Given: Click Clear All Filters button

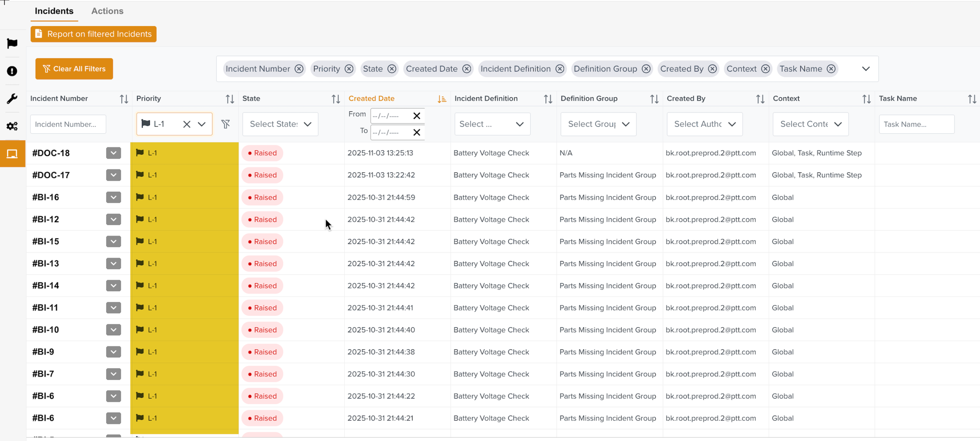Looking at the screenshot, I should [x=74, y=69].
